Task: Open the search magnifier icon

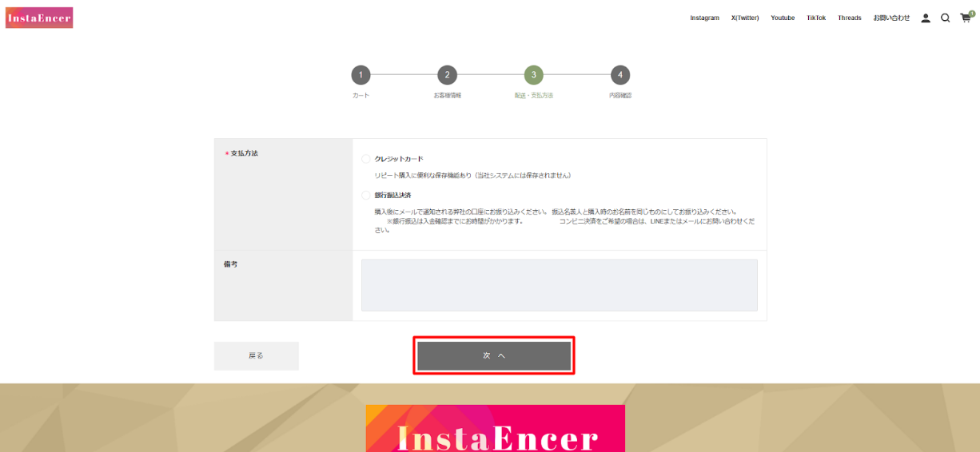Action: point(945,18)
